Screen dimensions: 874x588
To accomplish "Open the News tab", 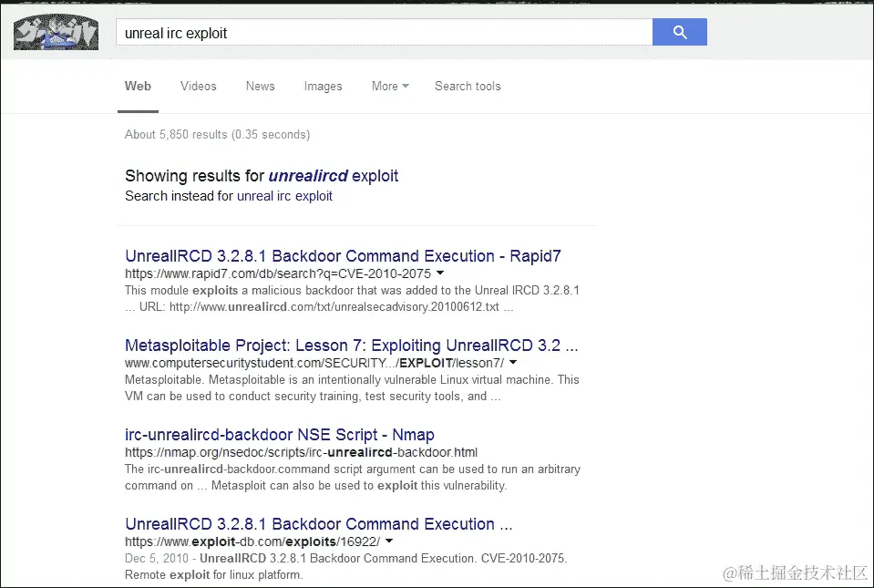I will click(x=261, y=87).
